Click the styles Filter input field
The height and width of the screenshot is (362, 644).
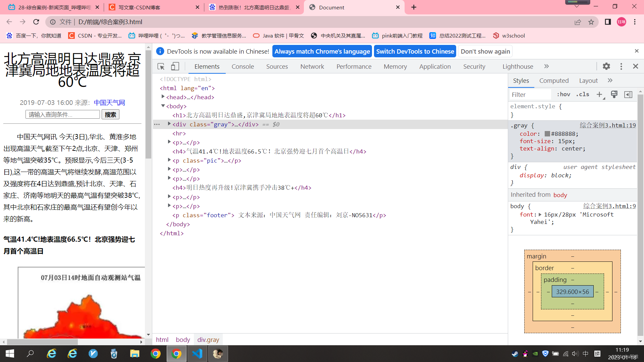530,95
